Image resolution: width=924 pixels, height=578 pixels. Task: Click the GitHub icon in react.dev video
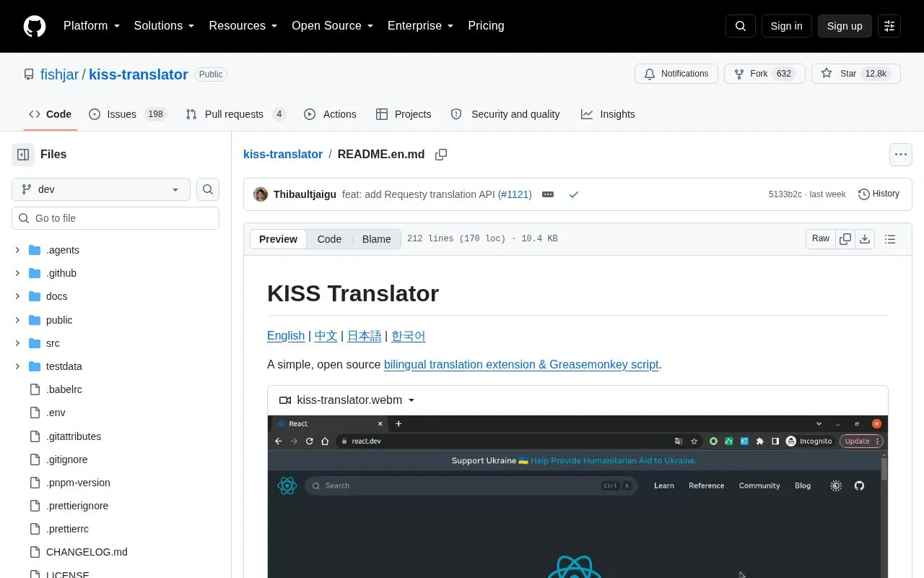pyautogui.click(x=859, y=486)
